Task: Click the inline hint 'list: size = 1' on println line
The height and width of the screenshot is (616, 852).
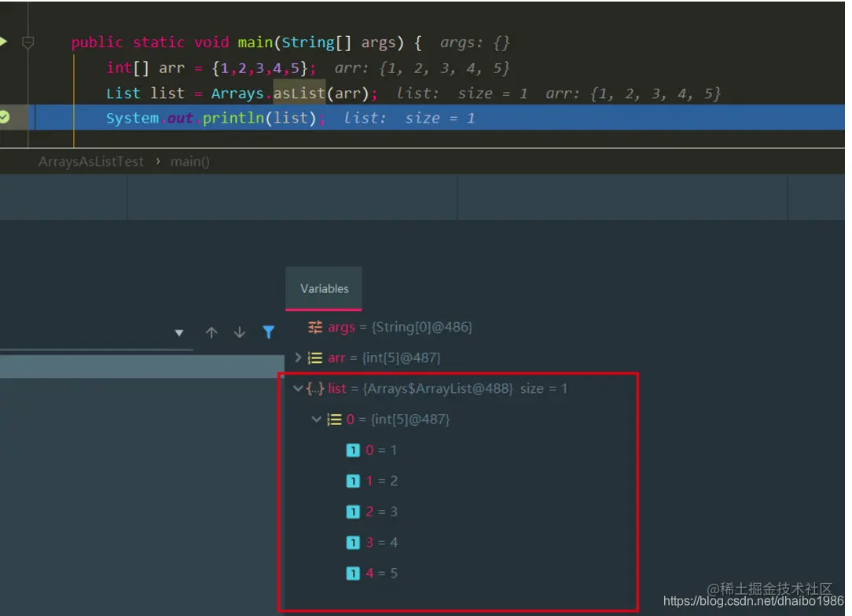Action: (x=409, y=118)
